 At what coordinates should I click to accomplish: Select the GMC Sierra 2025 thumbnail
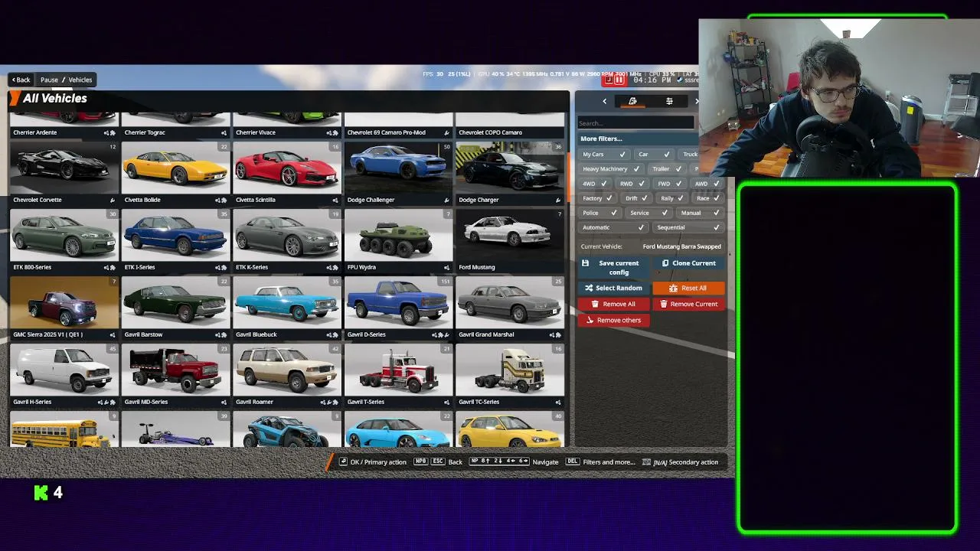tap(64, 303)
